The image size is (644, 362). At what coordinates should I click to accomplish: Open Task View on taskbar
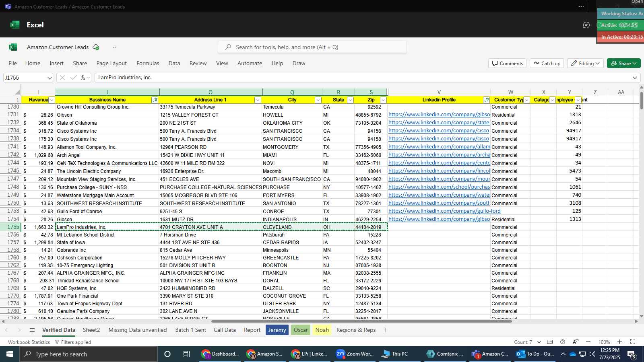point(186,354)
